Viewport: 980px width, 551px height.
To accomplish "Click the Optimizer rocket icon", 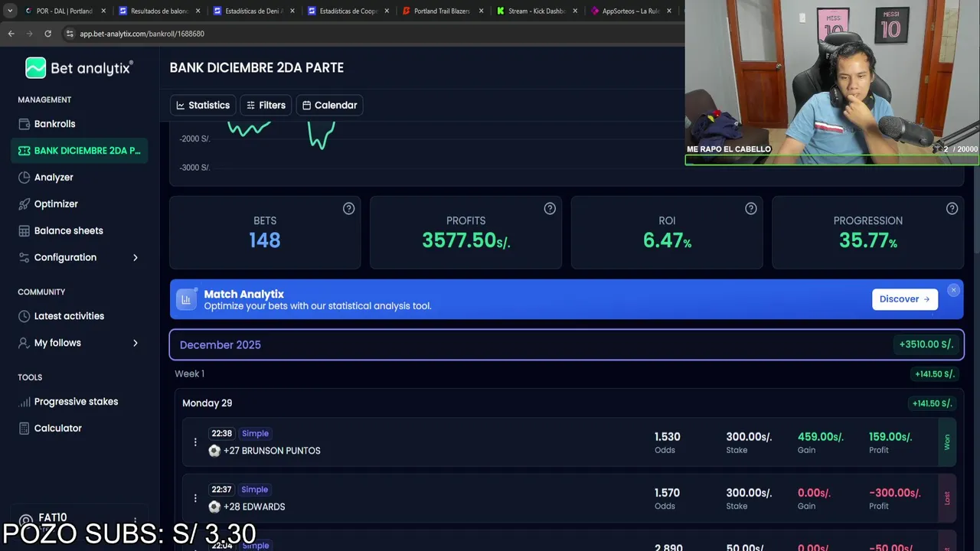I will pyautogui.click(x=24, y=204).
